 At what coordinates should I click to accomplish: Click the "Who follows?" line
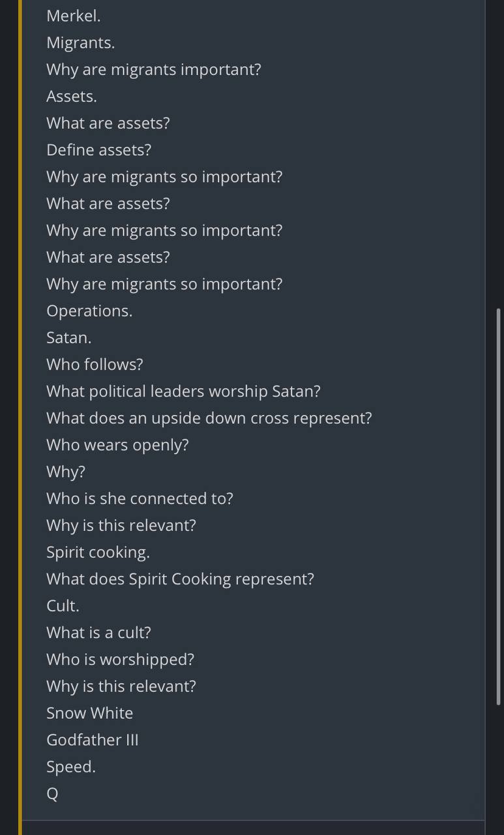[95, 364]
